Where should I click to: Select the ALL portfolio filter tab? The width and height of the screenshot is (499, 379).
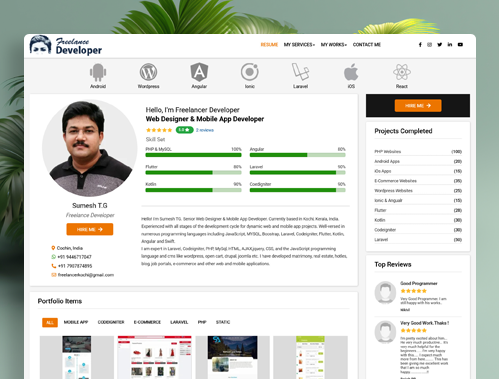click(x=50, y=322)
